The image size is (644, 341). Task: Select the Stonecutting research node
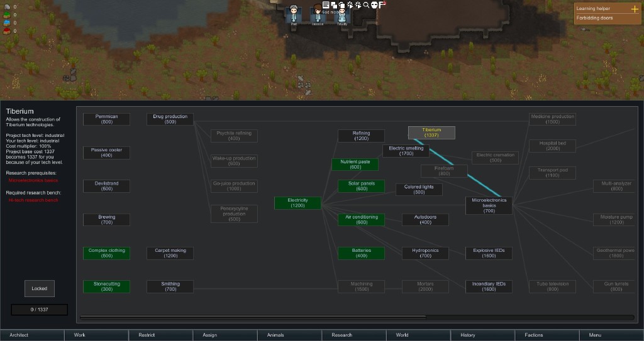[x=106, y=286]
